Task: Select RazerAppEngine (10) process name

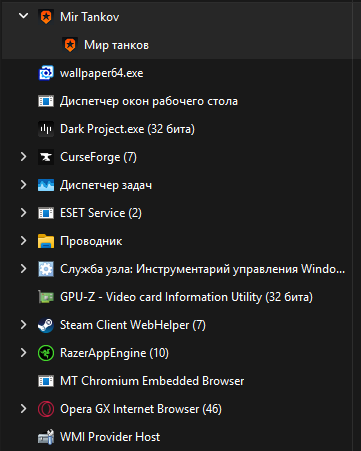Action: (x=114, y=353)
